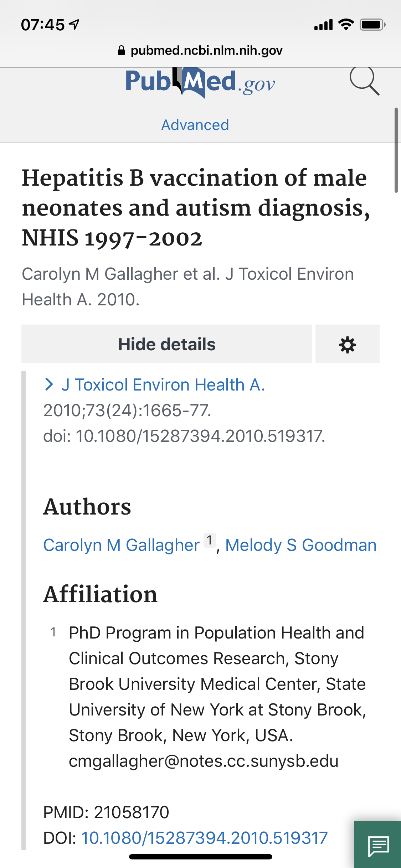The image size is (401, 868).
Task: Tap the search magnifier icon
Action: click(x=364, y=81)
